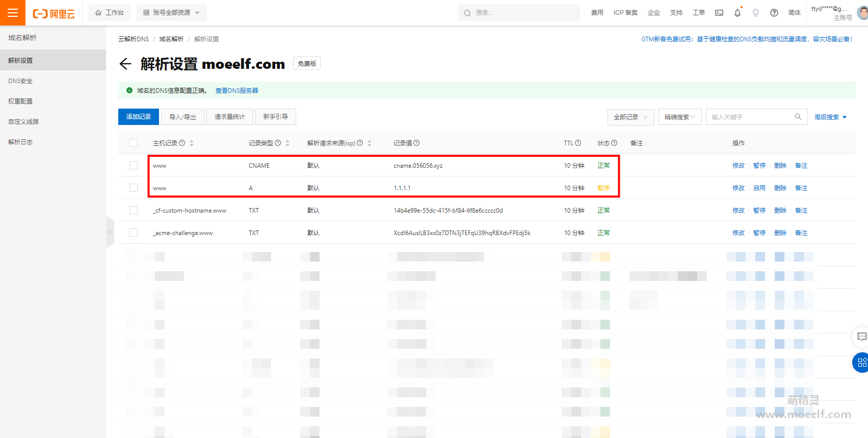Click help icon next to 状态
The width and height of the screenshot is (868, 438).
pos(614,143)
